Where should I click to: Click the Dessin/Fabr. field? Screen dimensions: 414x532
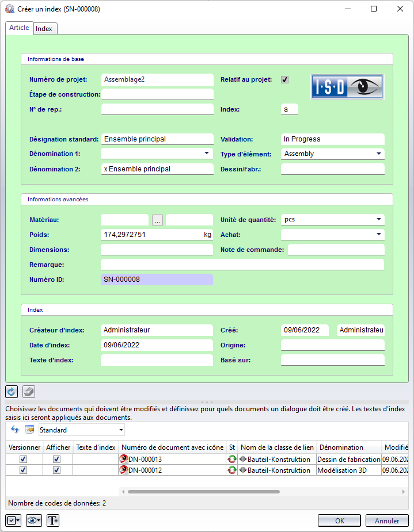click(333, 169)
